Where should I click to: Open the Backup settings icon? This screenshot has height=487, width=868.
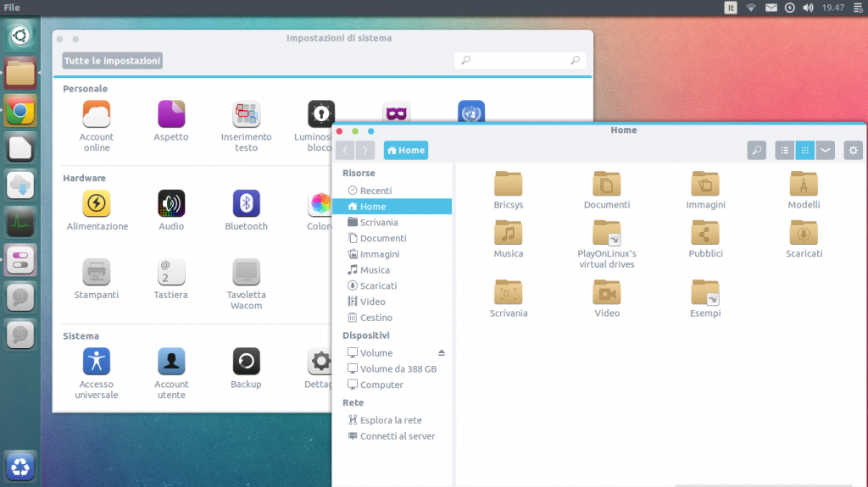246,362
